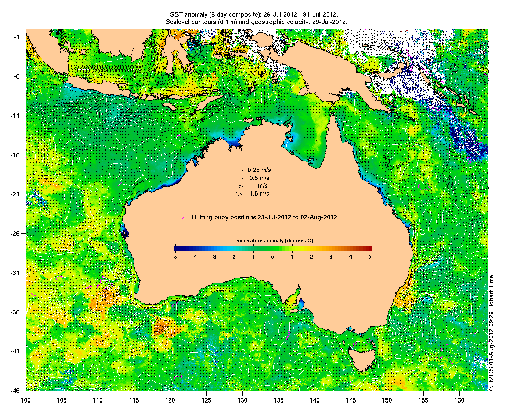Click the latitude axis label -6
This screenshot has height=420, width=514.
pyautogui.click(x=17, y=76)
